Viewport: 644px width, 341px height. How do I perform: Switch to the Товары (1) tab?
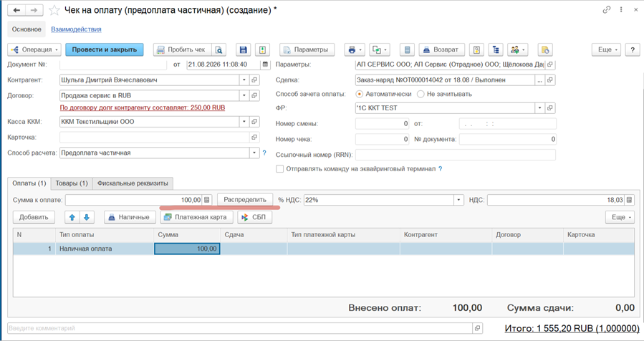tap(72, 183)
